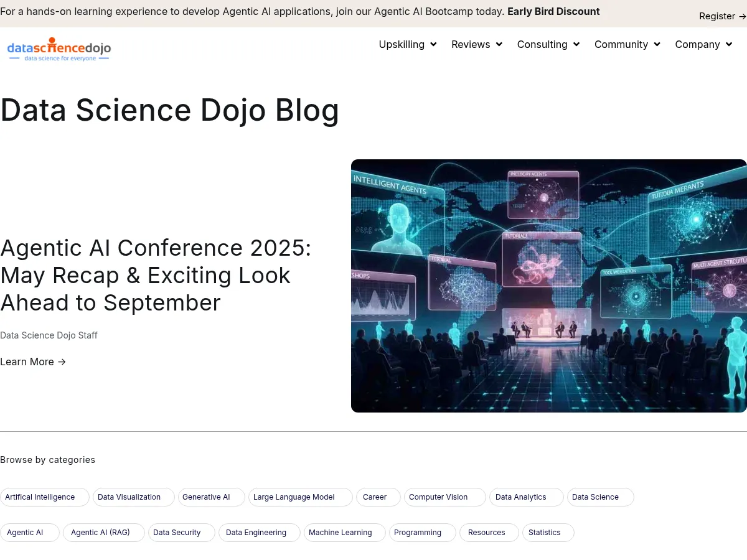Open the Community dropdown menu

coord(657,44)
